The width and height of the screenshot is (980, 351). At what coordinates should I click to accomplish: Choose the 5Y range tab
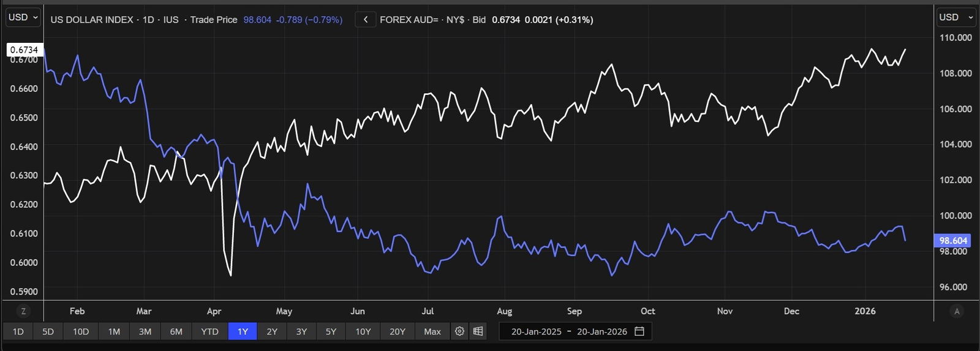point(331,331)
